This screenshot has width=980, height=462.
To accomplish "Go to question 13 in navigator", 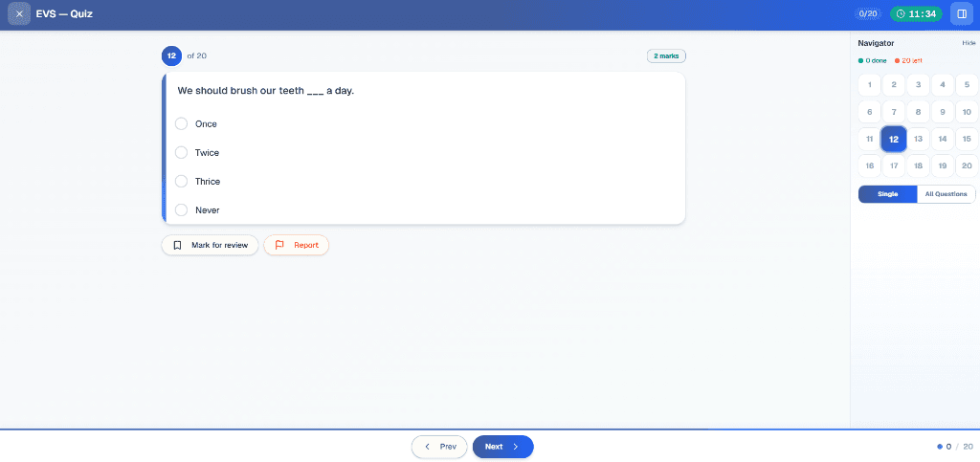I will [918, 139].
